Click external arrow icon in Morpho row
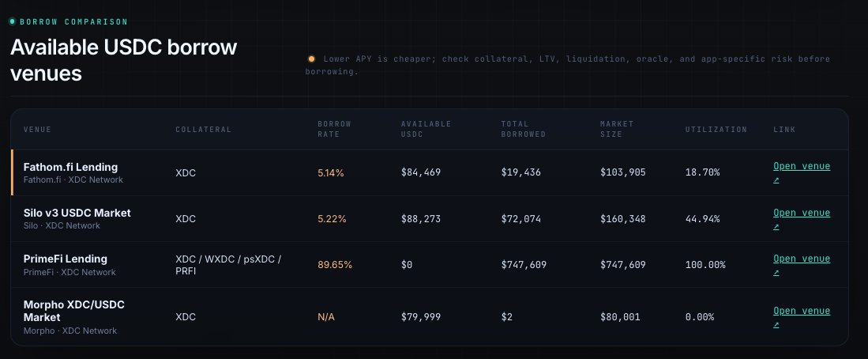This screenshot has width=868, height=359. [x=776, y=325]
